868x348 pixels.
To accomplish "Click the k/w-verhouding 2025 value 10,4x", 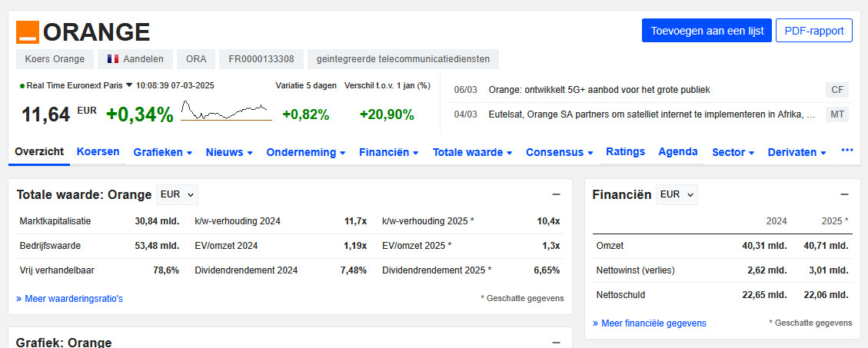I will pyautogui.click(x=549, y=221).
